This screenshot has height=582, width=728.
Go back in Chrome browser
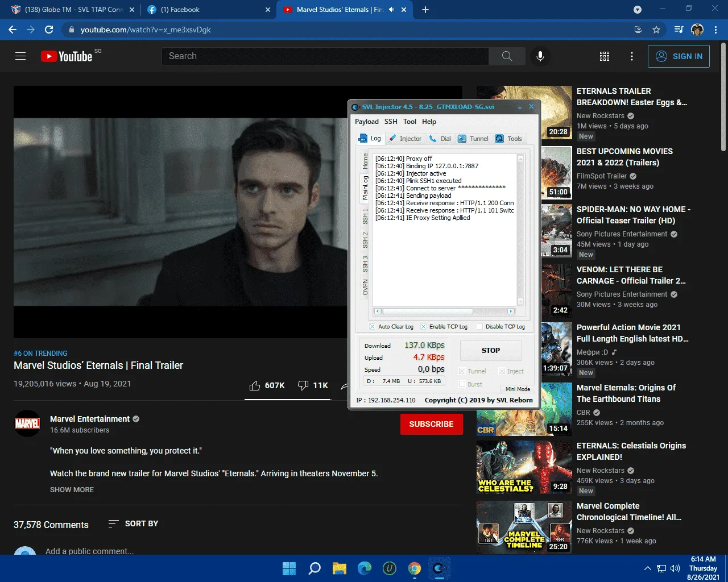coord(13,30)
